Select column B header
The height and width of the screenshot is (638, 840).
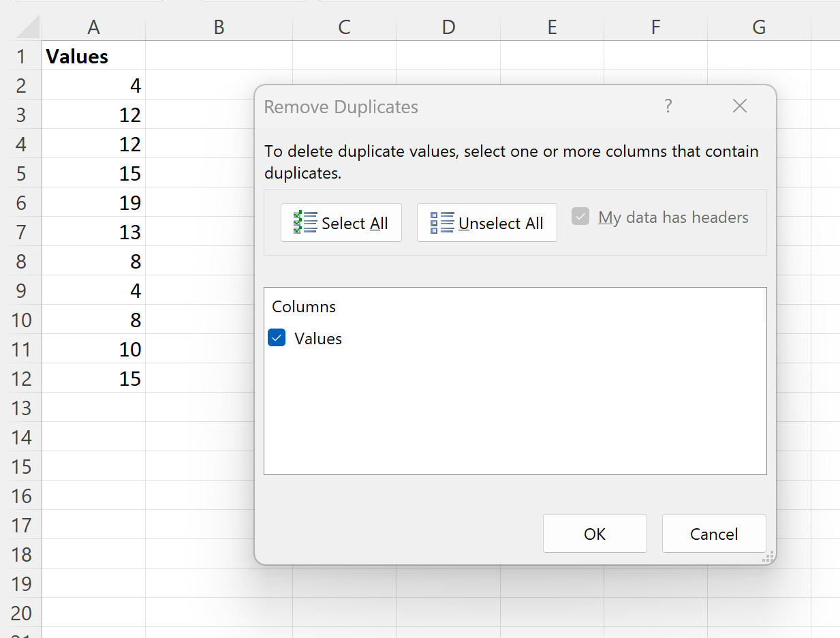pyautogui.click(x=219, y=27)
